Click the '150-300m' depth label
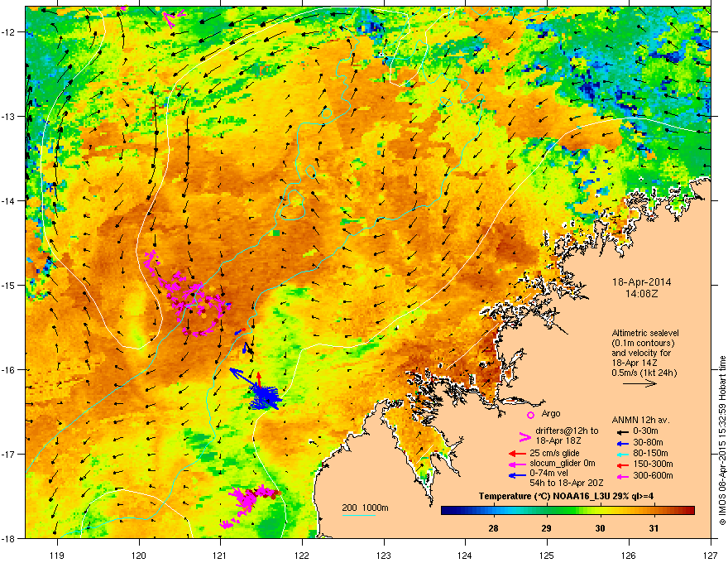 [x=653, y=464]
